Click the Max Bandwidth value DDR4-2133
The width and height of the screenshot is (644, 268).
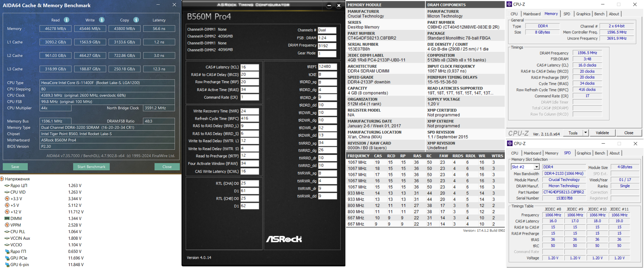point(564,173)
